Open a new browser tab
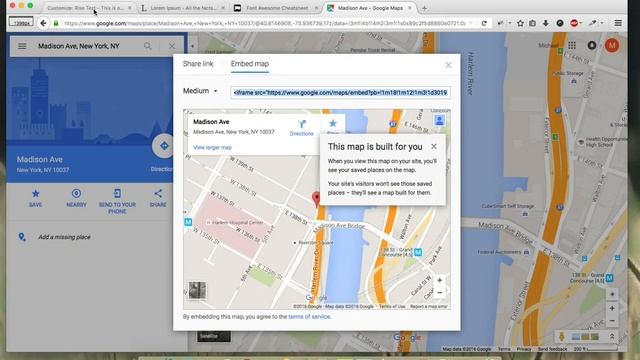The height and width of the screenshot is (360, 640). click(424, 8)
